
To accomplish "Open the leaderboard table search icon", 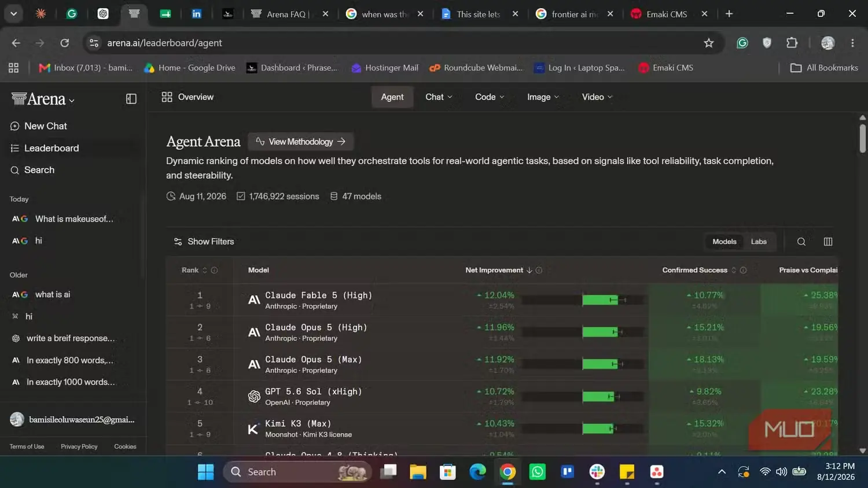I will 801,242.
